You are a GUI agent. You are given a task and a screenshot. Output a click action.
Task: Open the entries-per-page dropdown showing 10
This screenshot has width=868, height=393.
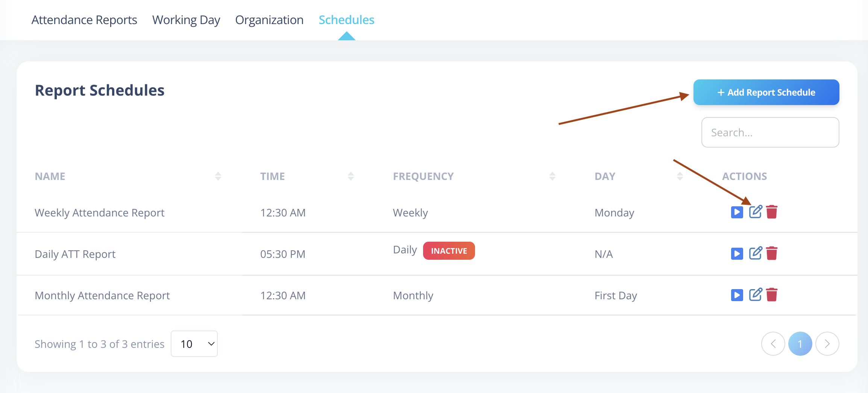coord(194,344)
